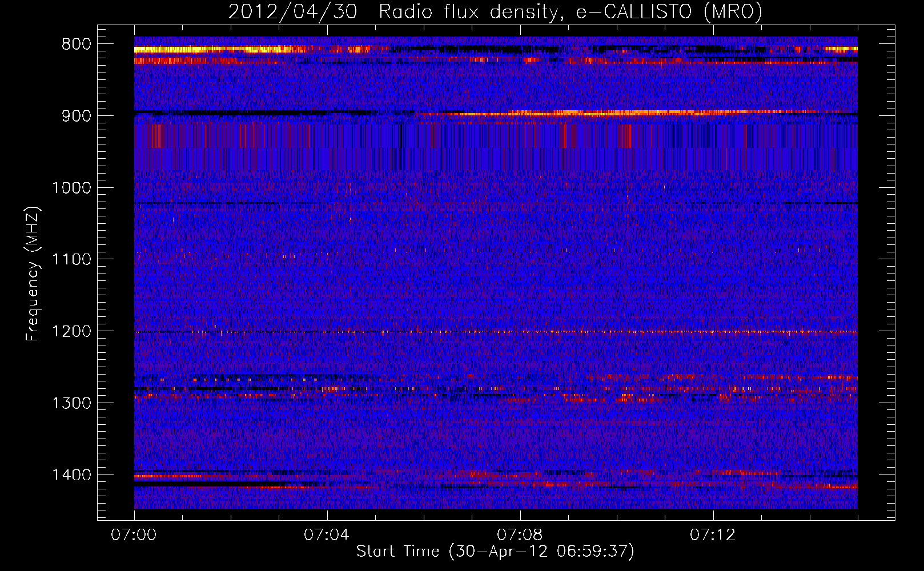Image resolution: width=924 pixels, height=571 pixels.
Task: Select the 1100 frequency tick label
Action: (x=71, y=260)
